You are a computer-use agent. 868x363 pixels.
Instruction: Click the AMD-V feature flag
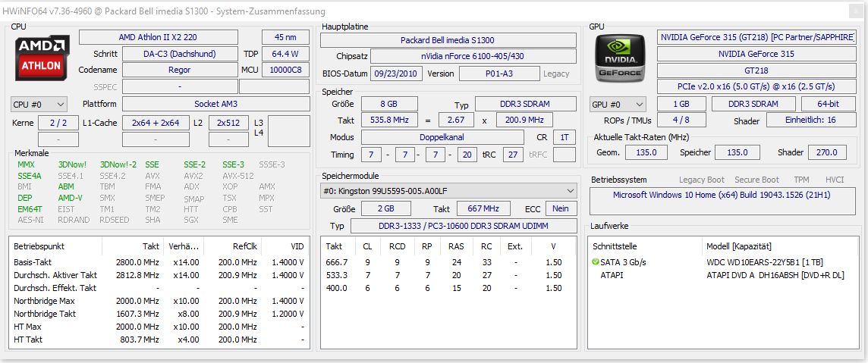[x=71, y=198]
